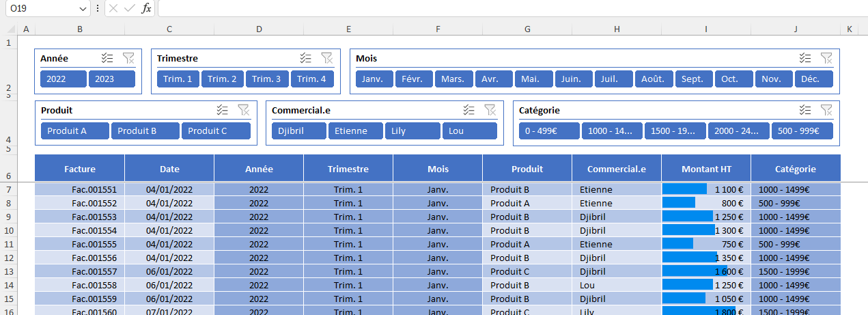This screenshot has height=315, width=868.
Task: Select the 1500 - 19... category button
Action: click(x=675, y=131)
